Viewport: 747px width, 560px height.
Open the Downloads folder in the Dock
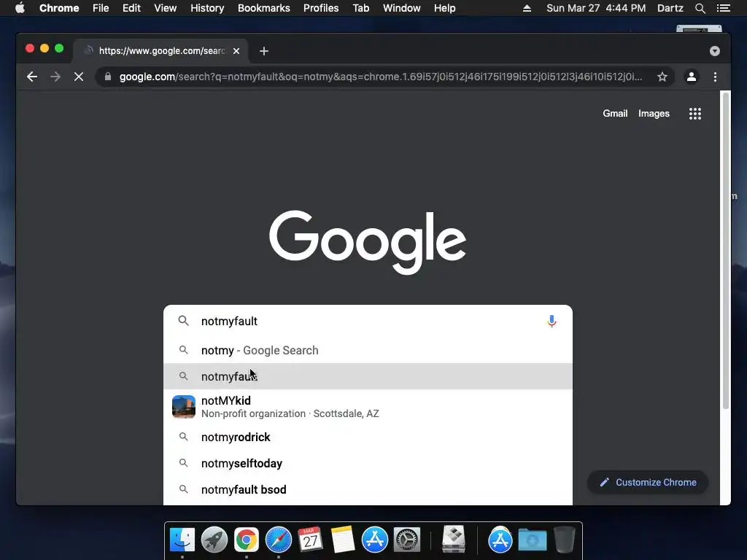(532, 540)
